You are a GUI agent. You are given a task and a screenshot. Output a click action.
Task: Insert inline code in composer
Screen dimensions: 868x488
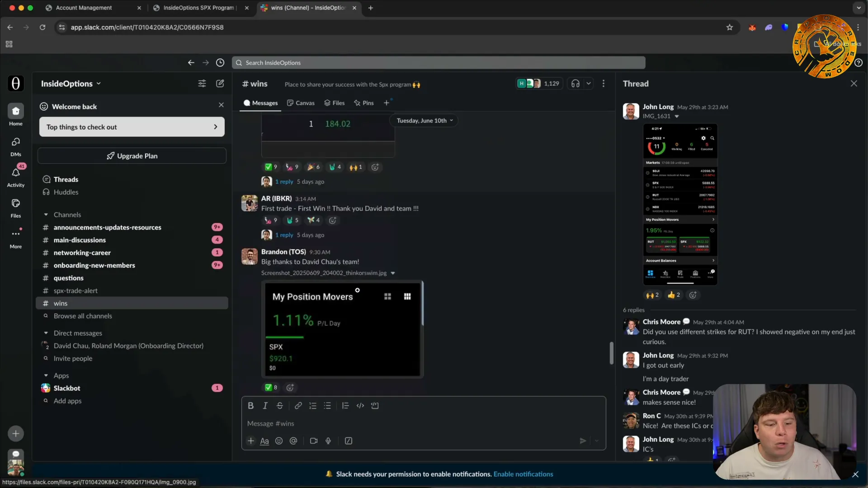pos(360,406)
